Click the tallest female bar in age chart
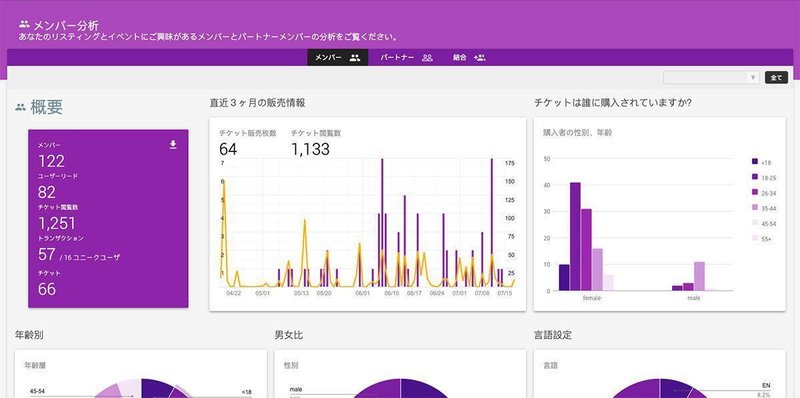This screenshot has height=398, width=800. (x=575, y=237)
